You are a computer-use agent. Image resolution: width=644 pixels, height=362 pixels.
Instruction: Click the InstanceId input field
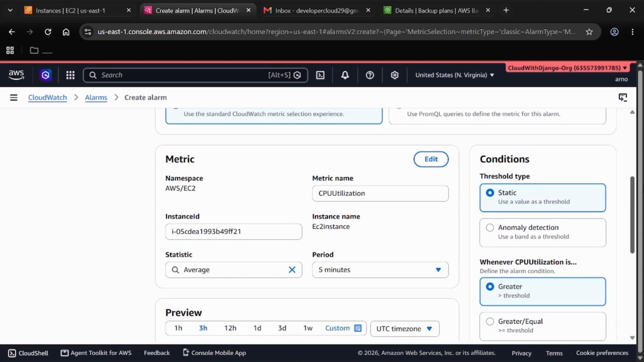tap(233, 232)
